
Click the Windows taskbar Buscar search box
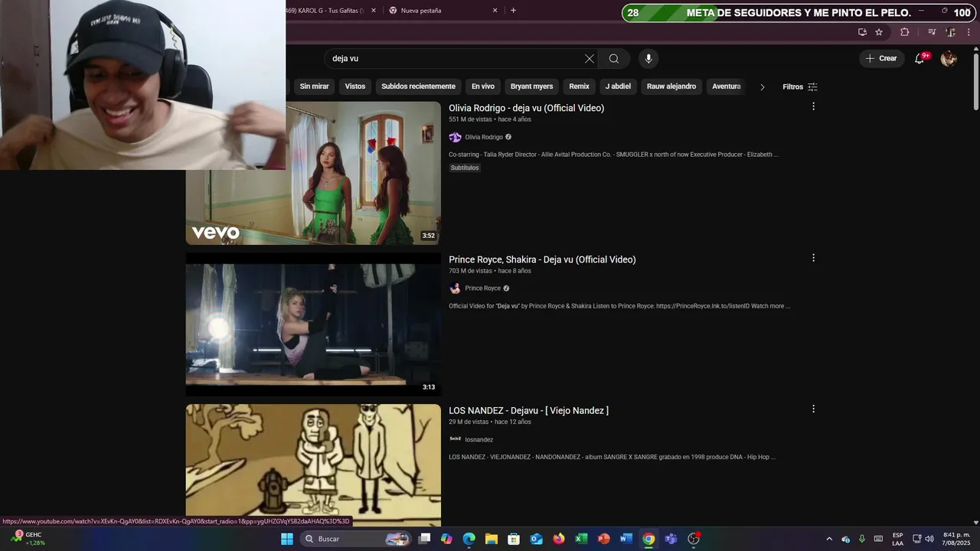(356, 539)
